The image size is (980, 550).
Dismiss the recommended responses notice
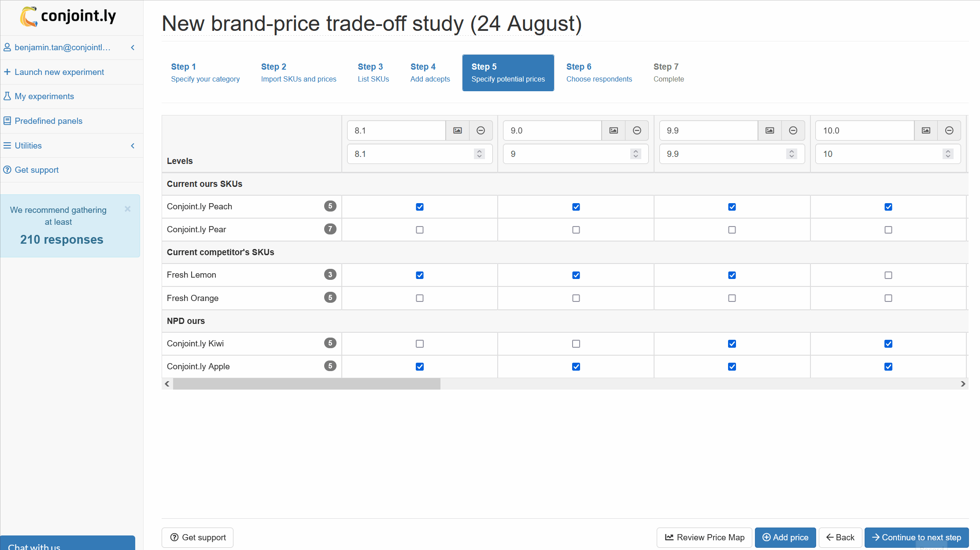[128, 209]
